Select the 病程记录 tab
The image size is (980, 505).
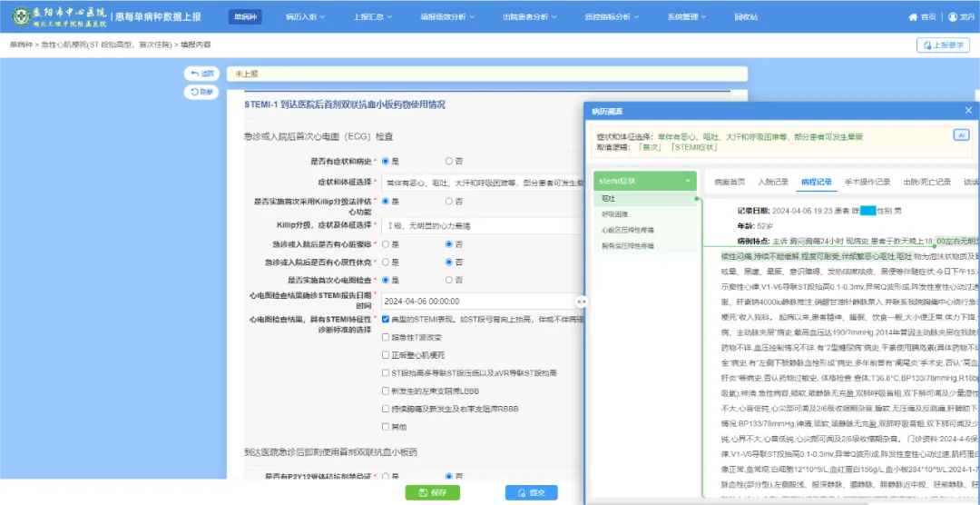817,182
